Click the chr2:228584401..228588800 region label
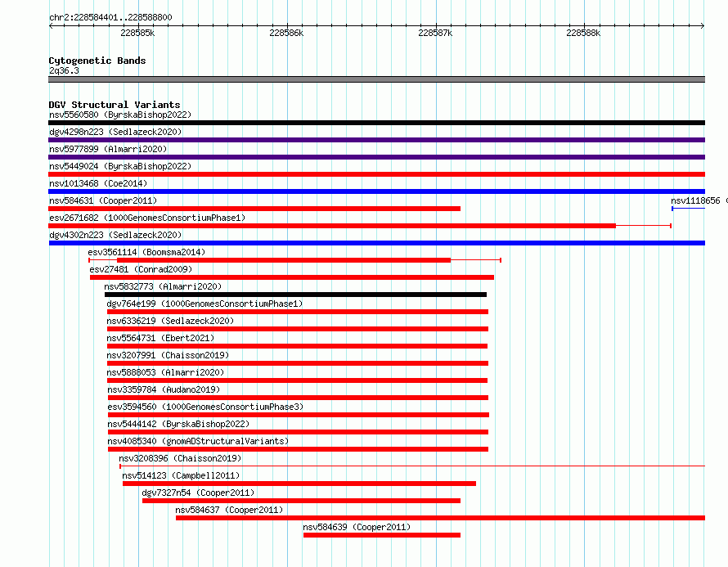This screenshot has height=567, width=728. pyautogui.click(x=110, y=17)
